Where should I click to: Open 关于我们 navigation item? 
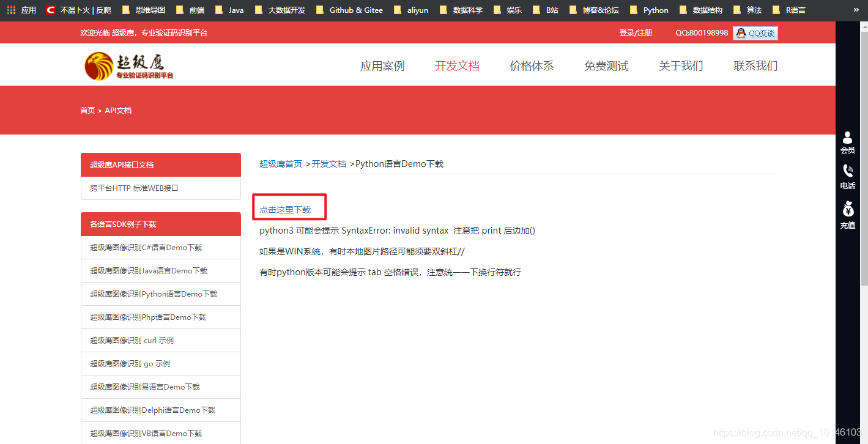681,66
